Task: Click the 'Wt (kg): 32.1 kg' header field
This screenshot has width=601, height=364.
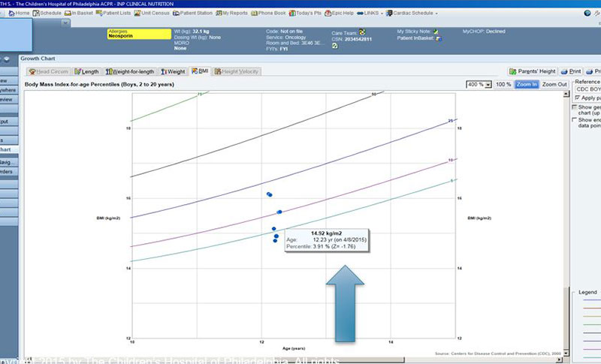Action: tap(192, 32)
